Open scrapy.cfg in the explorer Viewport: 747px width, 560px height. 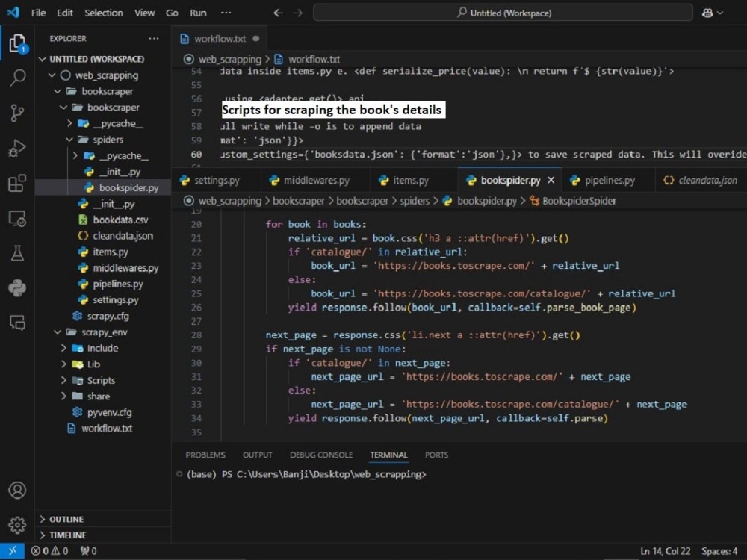pos(103,316)
